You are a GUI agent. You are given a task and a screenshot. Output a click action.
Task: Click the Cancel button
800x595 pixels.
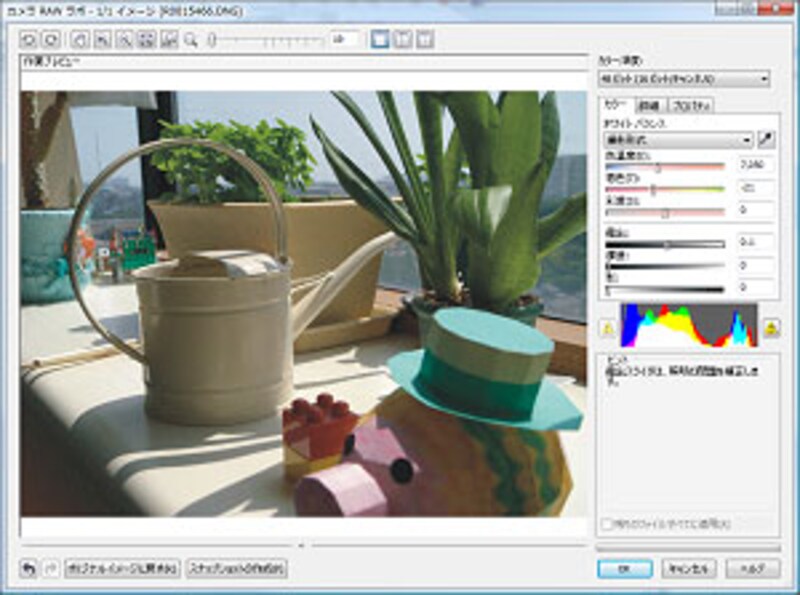pos(689,568)
